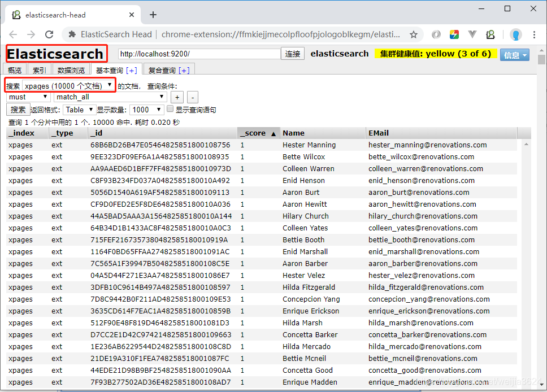
Task: Switch to the 数据浏览 browser tab
Action: click(x=71, y=70)
